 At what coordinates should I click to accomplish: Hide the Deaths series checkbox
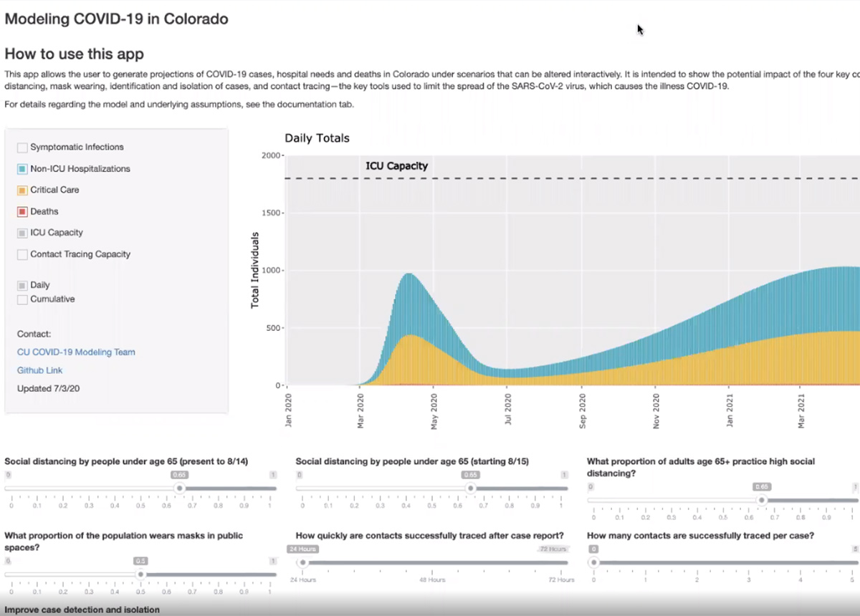[23, 212]
